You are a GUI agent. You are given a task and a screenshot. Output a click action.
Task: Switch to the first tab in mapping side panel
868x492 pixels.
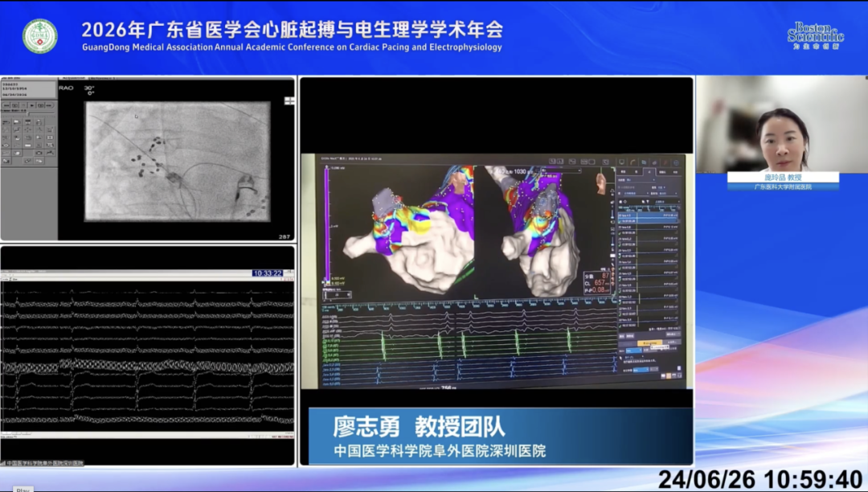click(x=624, y=171)
